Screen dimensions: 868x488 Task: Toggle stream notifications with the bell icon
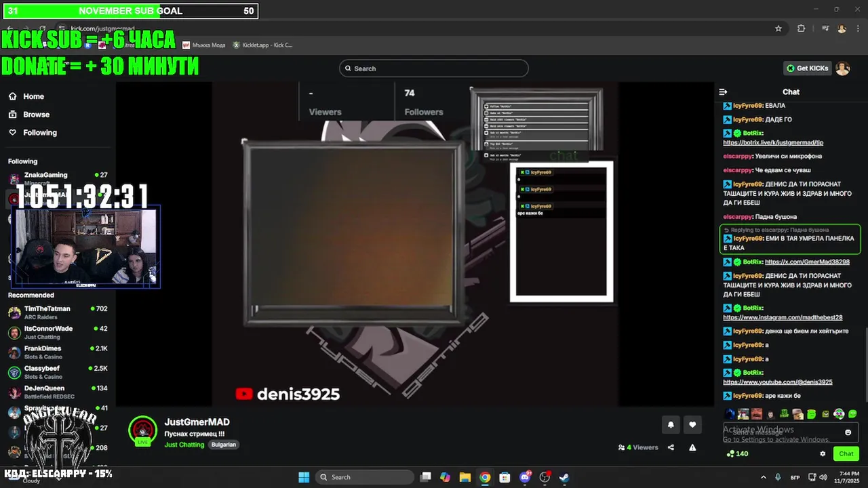click(x=671, y=425)
